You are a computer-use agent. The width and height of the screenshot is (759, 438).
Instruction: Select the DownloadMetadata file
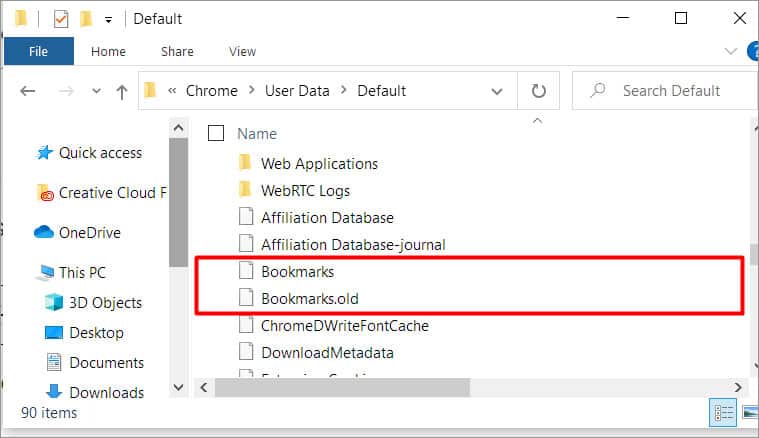pyautogui.click(x=327, y=353)
